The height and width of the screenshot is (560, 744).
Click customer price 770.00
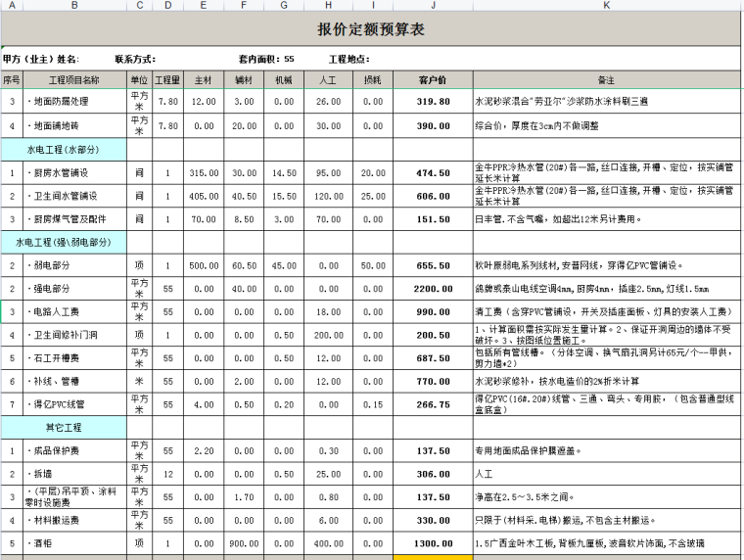(x=434, y=382)
